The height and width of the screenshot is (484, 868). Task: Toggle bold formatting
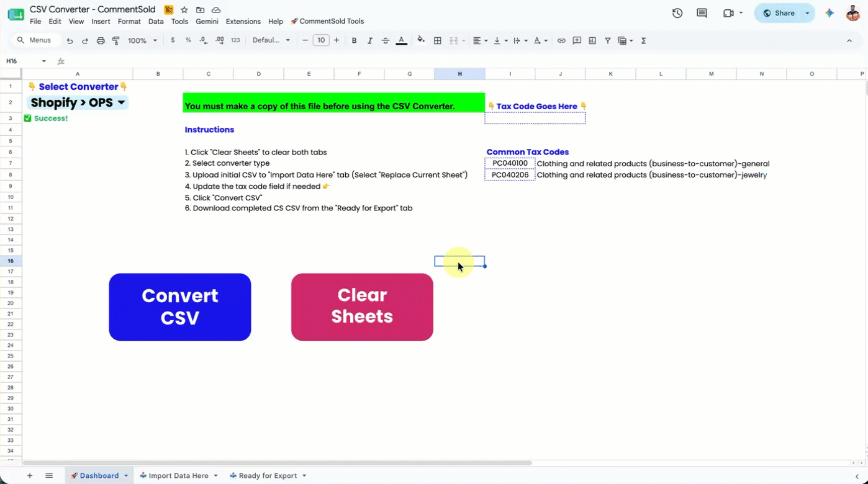tap(354, 40)
